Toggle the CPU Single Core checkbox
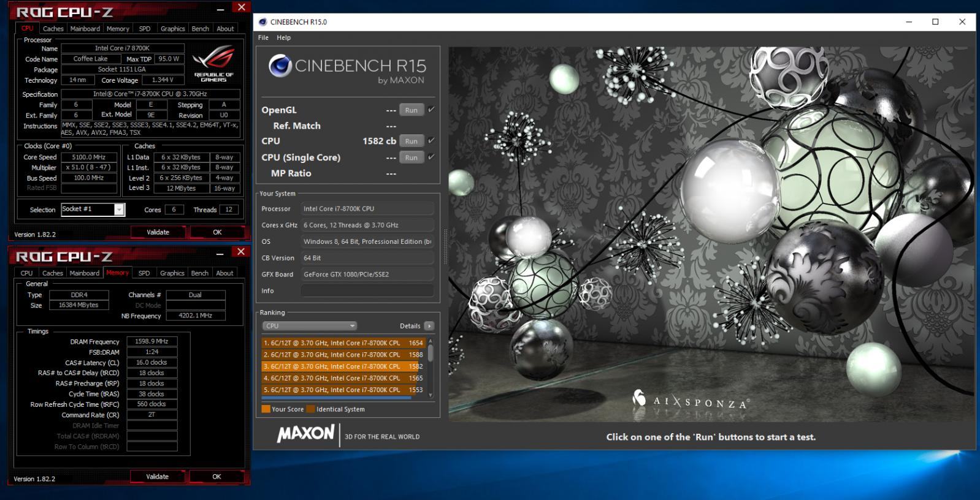 pyautogui.click(x=431, y=157)
